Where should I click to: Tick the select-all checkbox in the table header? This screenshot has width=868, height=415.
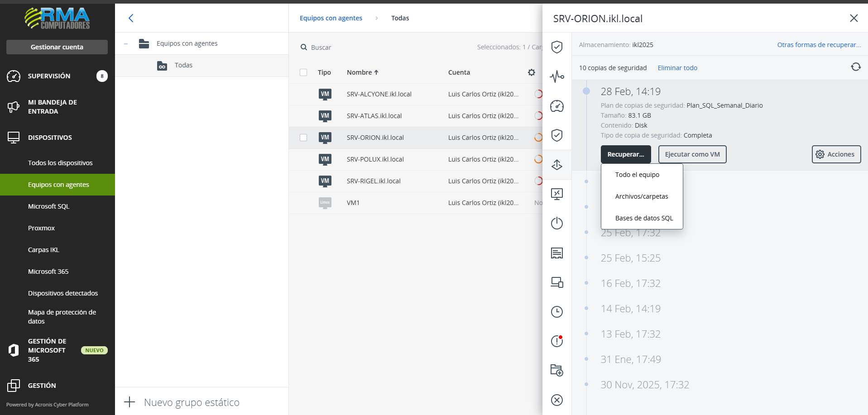point(303,72)
